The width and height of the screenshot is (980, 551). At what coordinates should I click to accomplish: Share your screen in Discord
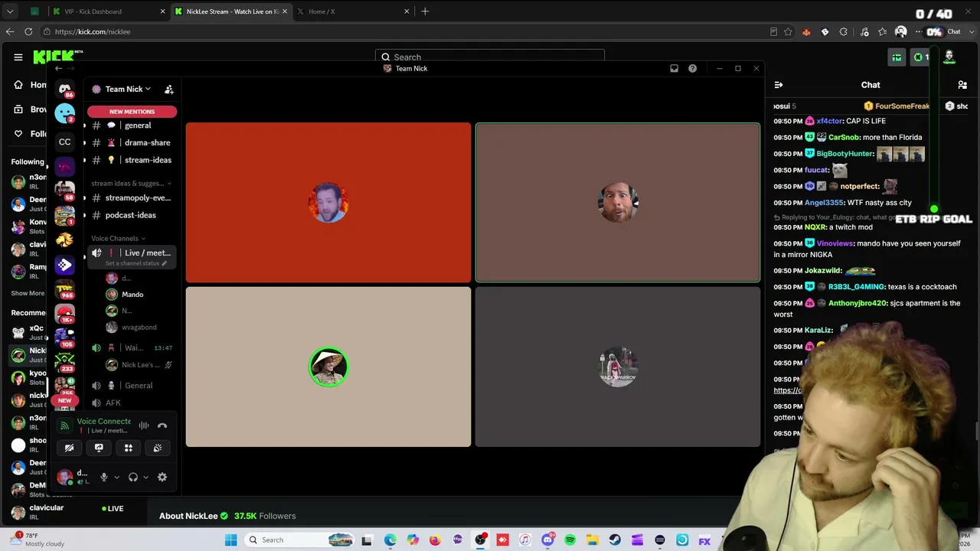(99, 448)
